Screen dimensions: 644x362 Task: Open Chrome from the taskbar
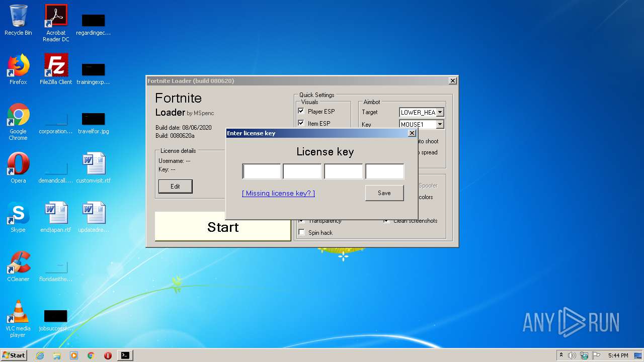pyautogui.click(x=91, y=355)
